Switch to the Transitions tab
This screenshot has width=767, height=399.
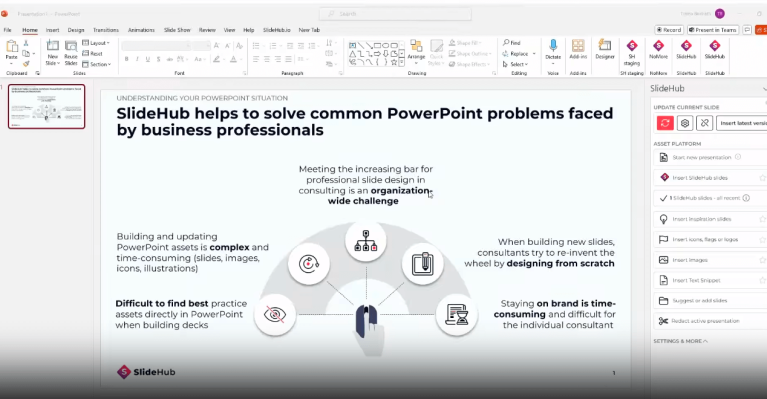click(106, 30)
